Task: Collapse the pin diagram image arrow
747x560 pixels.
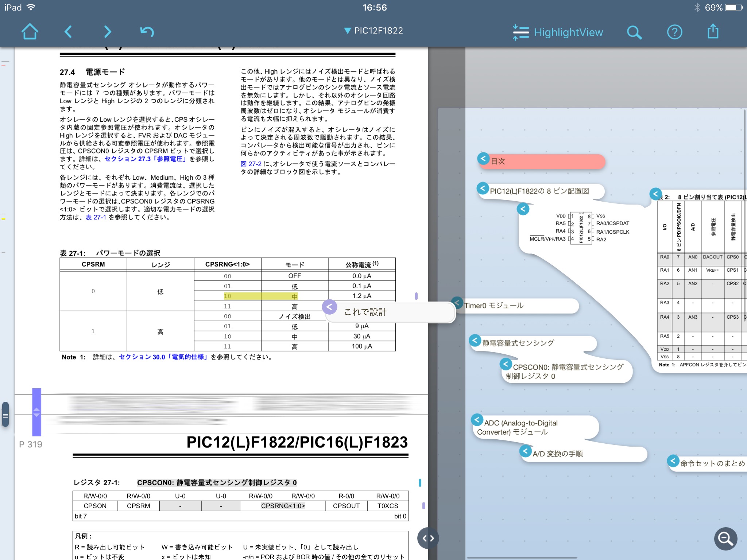Action: click(523, 209)
